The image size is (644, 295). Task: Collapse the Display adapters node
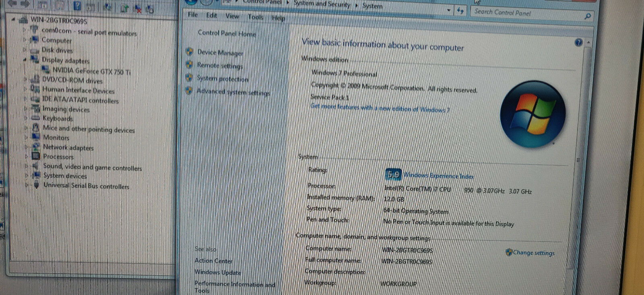click(x=25, y=59)
